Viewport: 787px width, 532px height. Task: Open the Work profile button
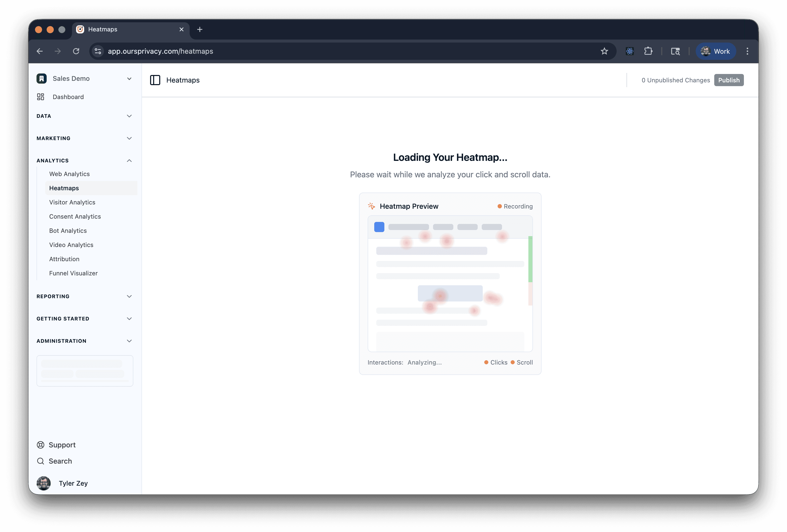(716, 51)
